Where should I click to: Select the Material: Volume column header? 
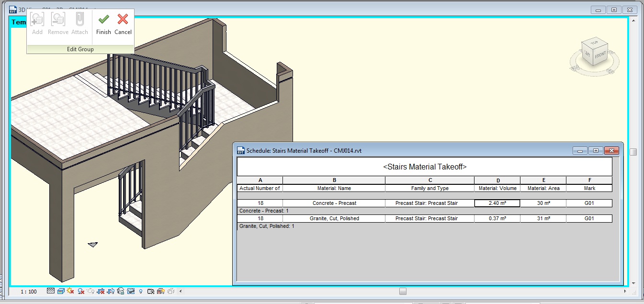pos(497,188)
